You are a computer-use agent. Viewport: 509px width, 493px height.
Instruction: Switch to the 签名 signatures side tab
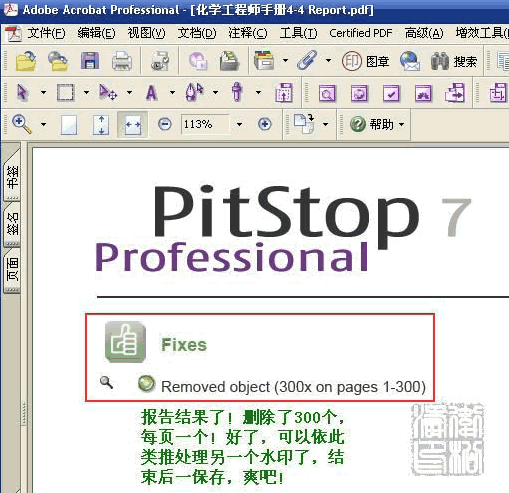point(12,224)
